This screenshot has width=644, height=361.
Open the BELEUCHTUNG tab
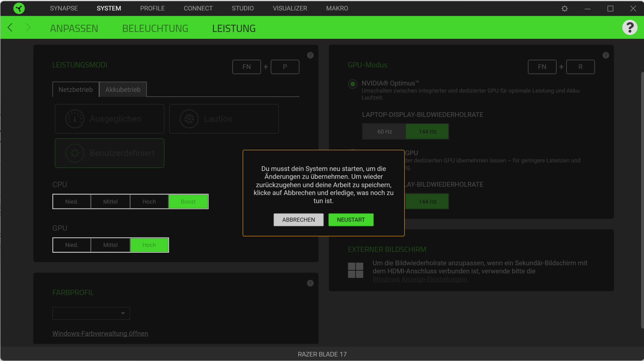pyautogui.click(x=155, y=28)
